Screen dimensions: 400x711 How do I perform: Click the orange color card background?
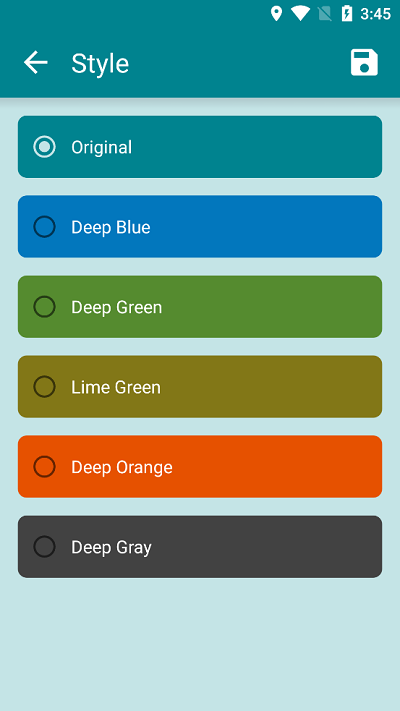tap(200, 467)
